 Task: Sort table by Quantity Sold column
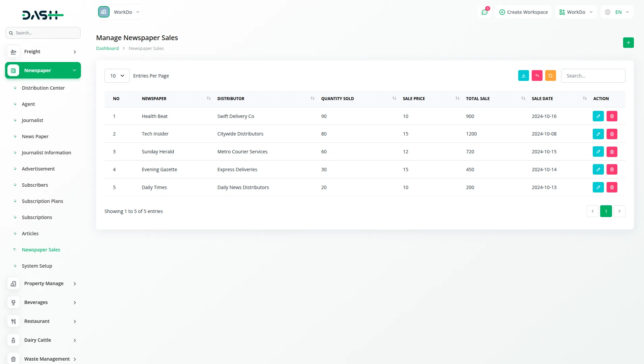tap(394, 98)
